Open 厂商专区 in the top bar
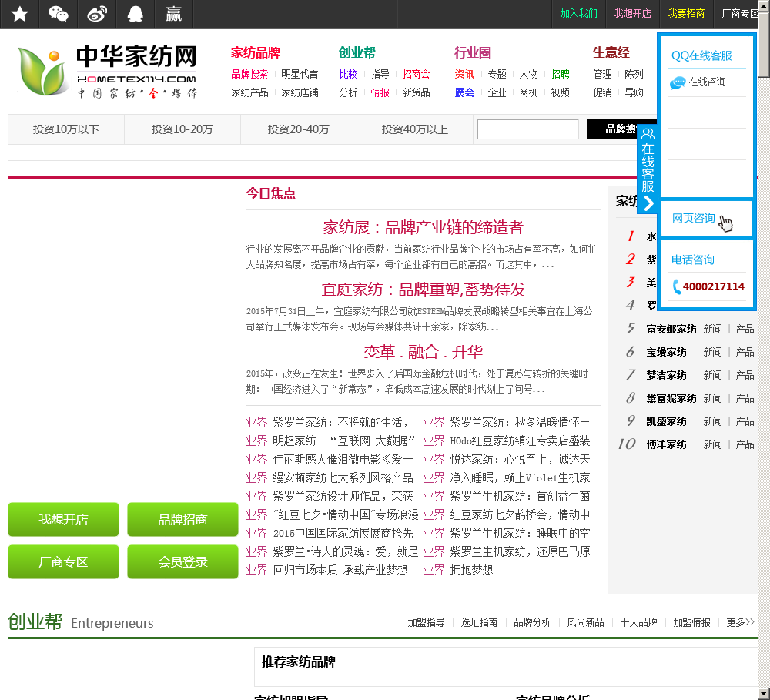 [x=739, y=13]
